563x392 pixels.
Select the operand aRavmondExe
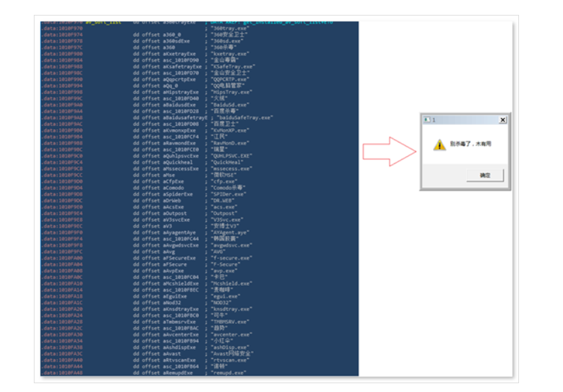pyautogui.click(x=179, y=143)
